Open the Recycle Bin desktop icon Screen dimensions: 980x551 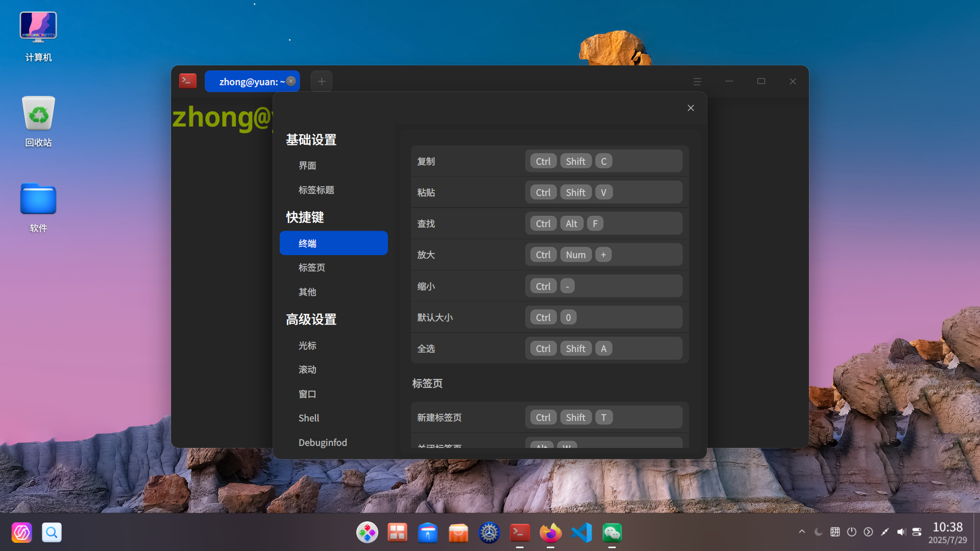point(38,121)
